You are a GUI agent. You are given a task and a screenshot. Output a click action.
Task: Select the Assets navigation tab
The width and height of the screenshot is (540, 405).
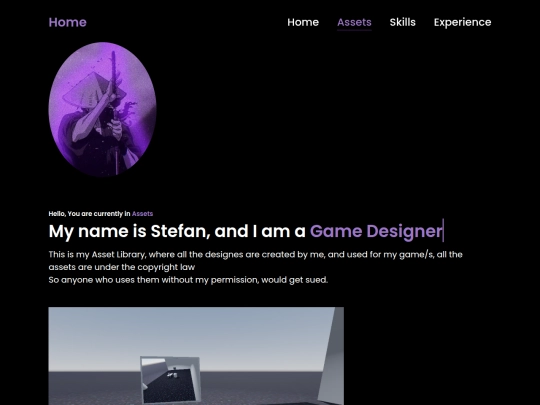coord(354,22)
